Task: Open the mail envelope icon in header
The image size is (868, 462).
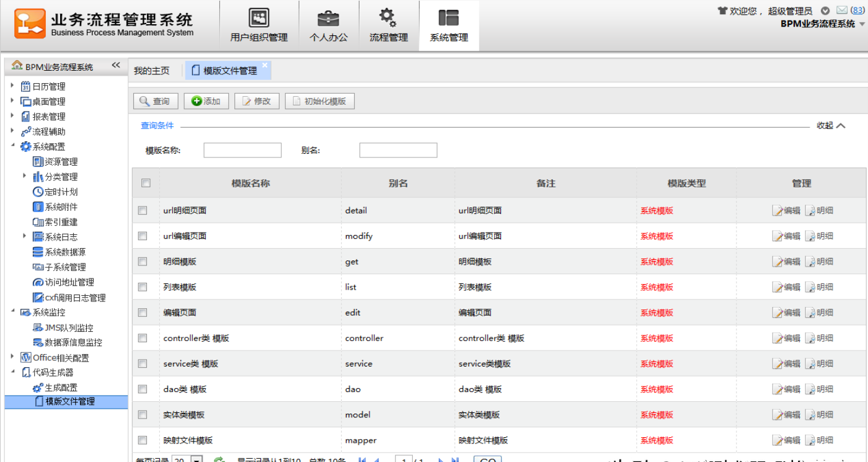Action: (x=841, y=10)
